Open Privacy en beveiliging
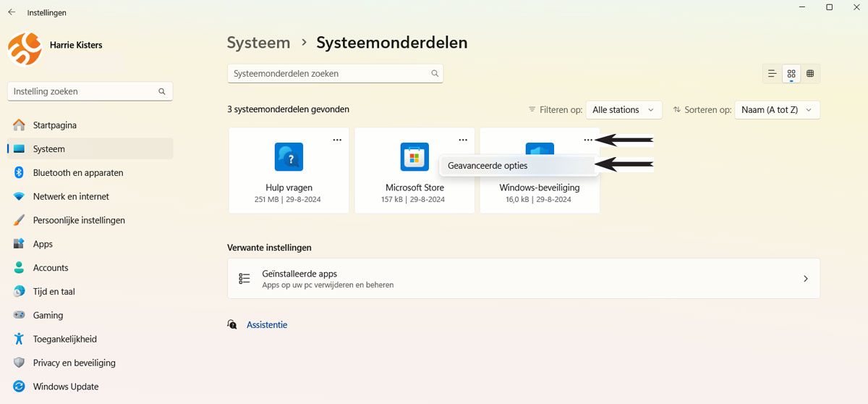The image size is (868, 404). (90, 363)
